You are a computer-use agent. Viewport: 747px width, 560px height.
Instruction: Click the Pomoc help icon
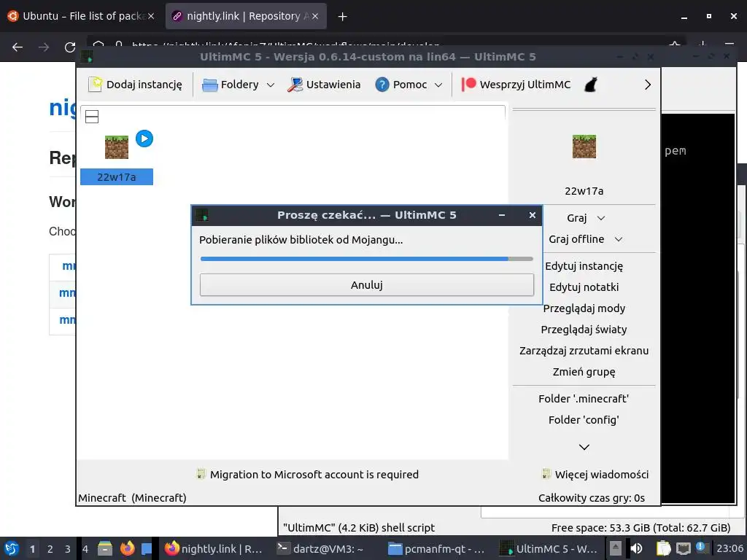(382, 85)
